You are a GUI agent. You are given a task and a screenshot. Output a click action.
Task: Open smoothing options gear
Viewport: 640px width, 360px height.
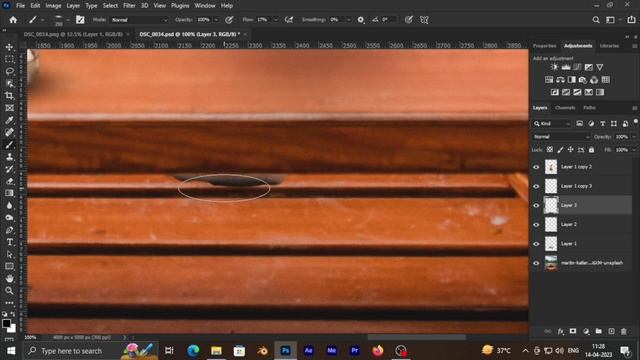[361, 20]
